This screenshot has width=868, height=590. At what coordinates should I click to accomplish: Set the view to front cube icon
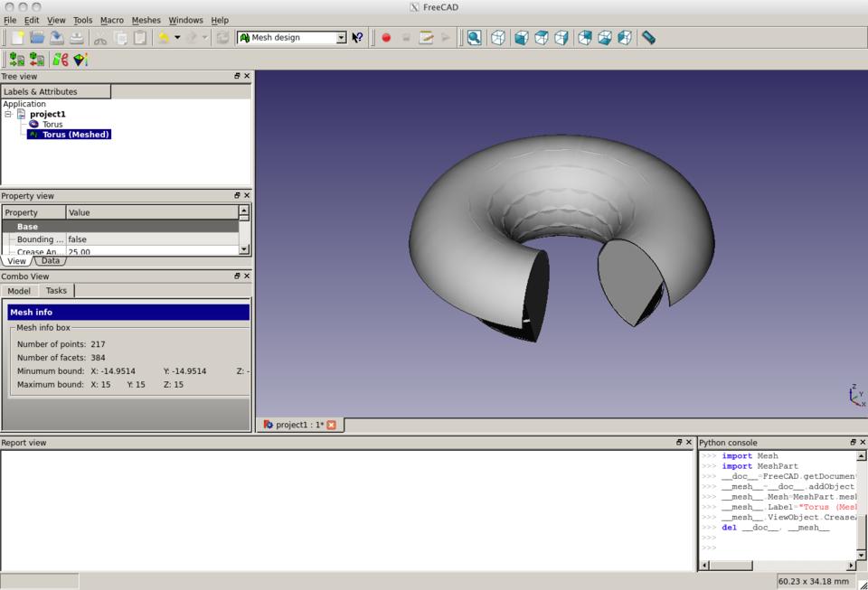[521, 37]
